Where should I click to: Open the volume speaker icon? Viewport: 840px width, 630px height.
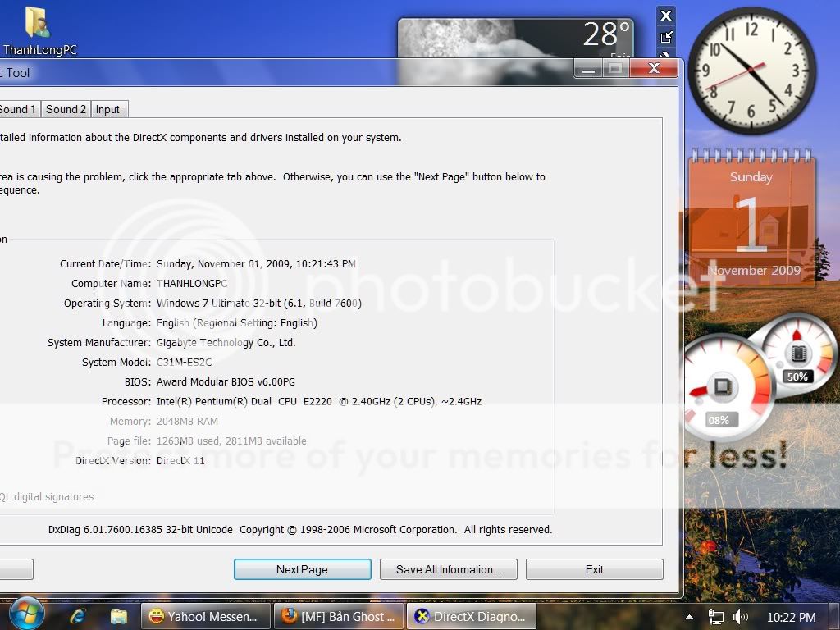tap(740, 617)
